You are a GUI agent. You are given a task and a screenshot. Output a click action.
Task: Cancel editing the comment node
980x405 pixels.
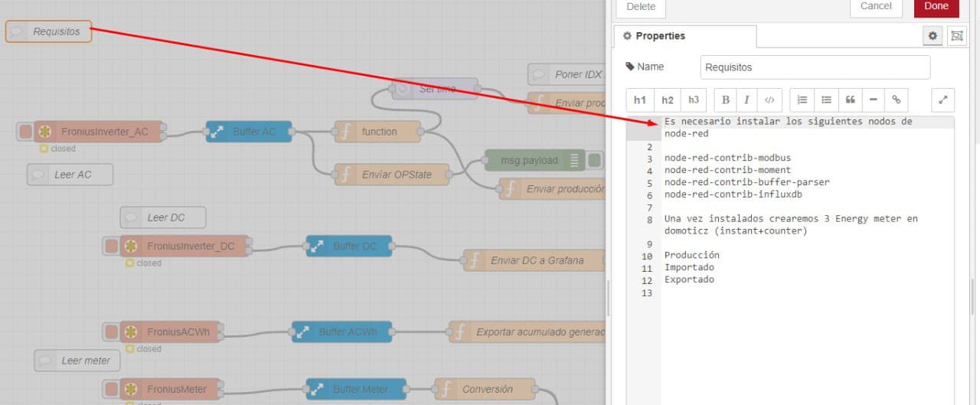[x=876, y=6]
